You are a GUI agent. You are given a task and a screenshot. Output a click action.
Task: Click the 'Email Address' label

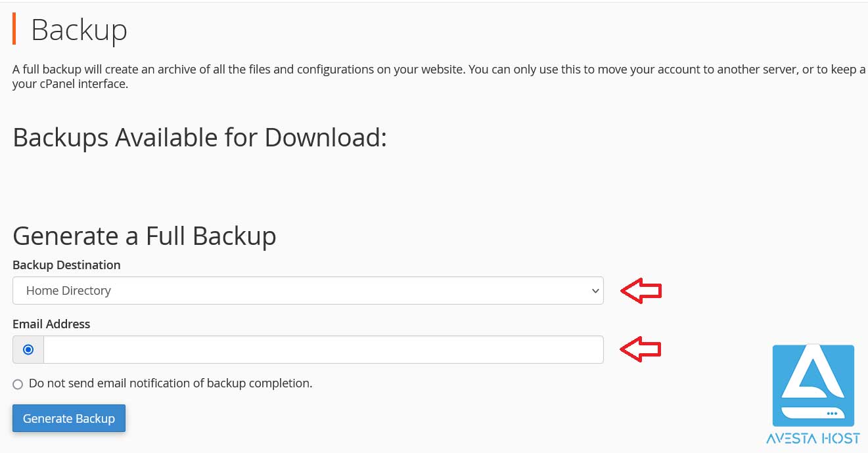click(x=51, y=324)
